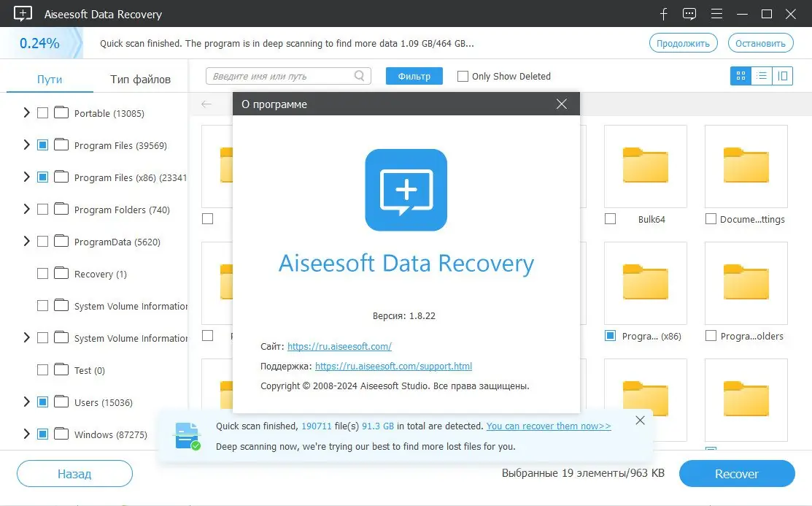Viewport: 812px width, 506px height.
Task: Expand the ProgramData node
Action: tap(26, 241)
